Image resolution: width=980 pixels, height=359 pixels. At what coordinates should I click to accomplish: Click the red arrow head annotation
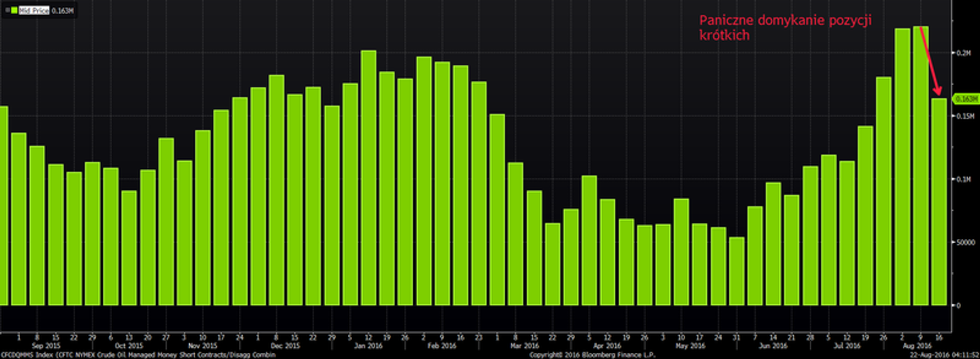[x=937, y=91]
